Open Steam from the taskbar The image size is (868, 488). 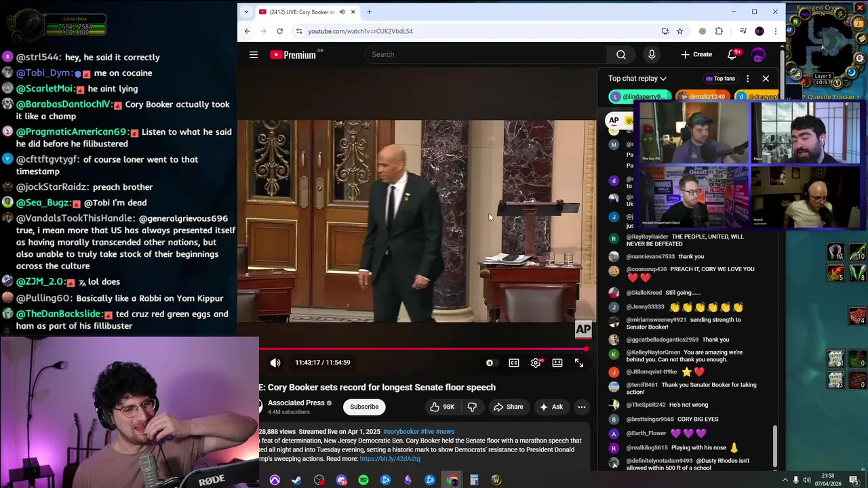(296, 481)
